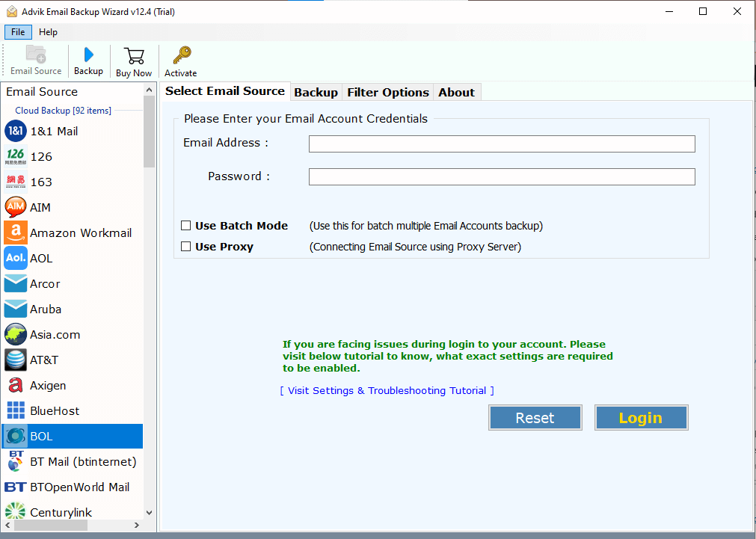Select the Amazon Workmail logo icon
This screenshot has width=756, height=539.
coord(16,232)
